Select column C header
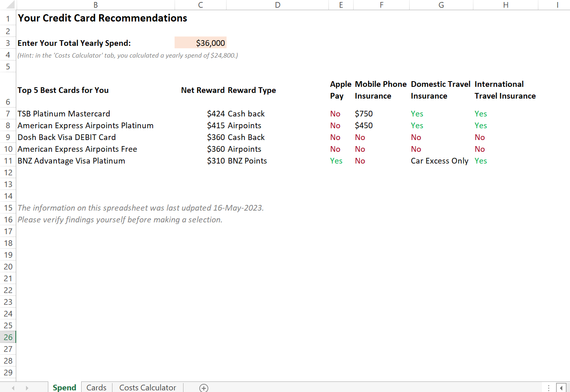This screenshot has height=392, width=570. (201, 5)
